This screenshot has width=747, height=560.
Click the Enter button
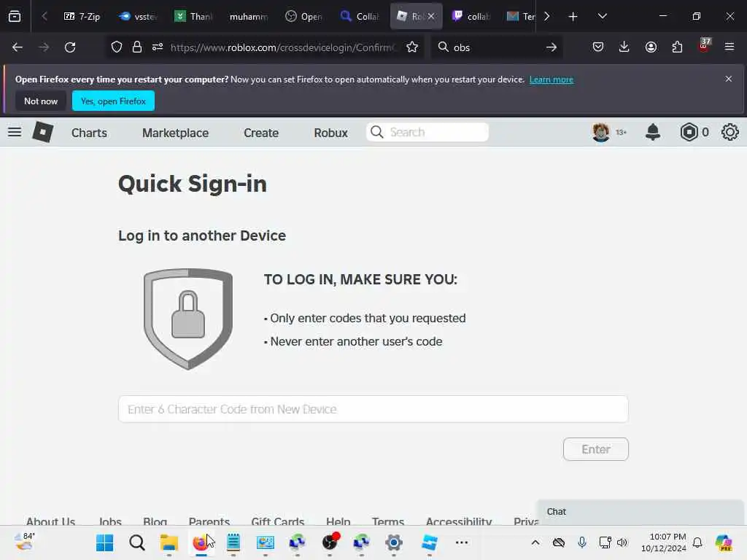(x=595, y=449)
